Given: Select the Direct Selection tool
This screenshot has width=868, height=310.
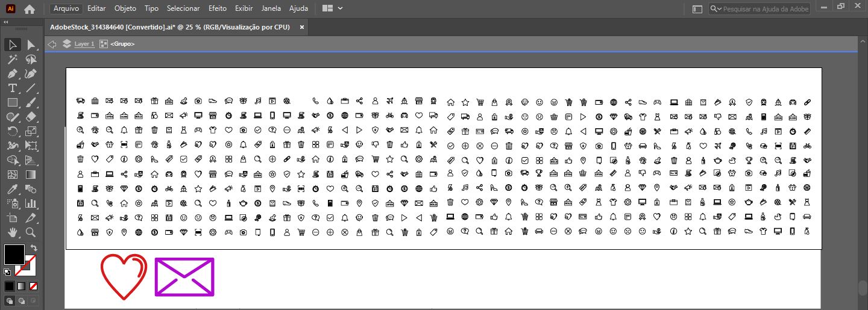Looking at the screenshot, I should click(x=31, y=45).
